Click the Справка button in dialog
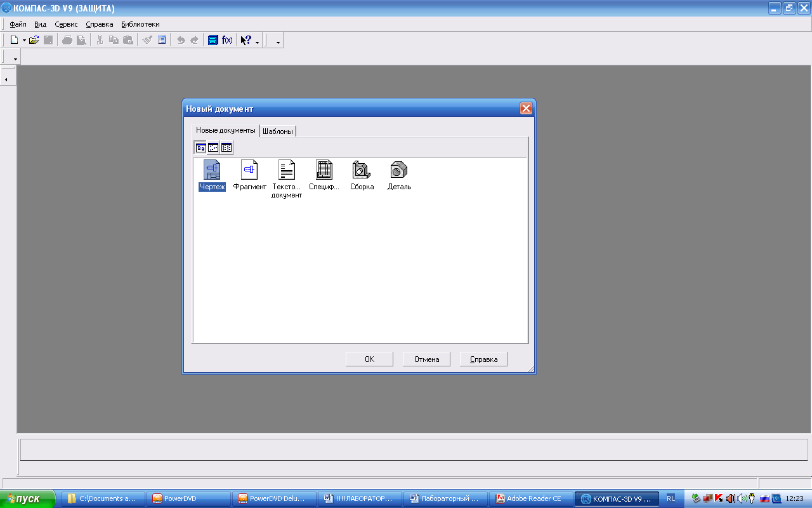The height and width of the screenshot is (508, 812). tap(483, 359)
